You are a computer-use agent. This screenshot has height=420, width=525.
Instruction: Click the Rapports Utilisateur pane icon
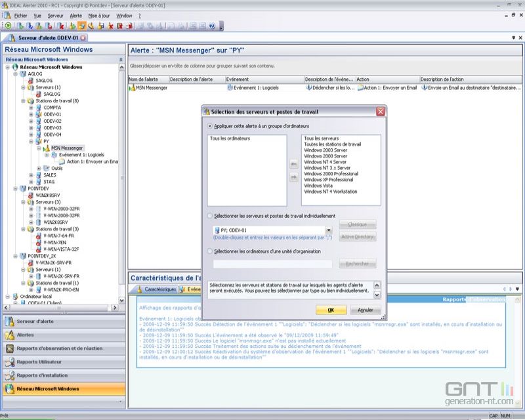click(10, 362)
